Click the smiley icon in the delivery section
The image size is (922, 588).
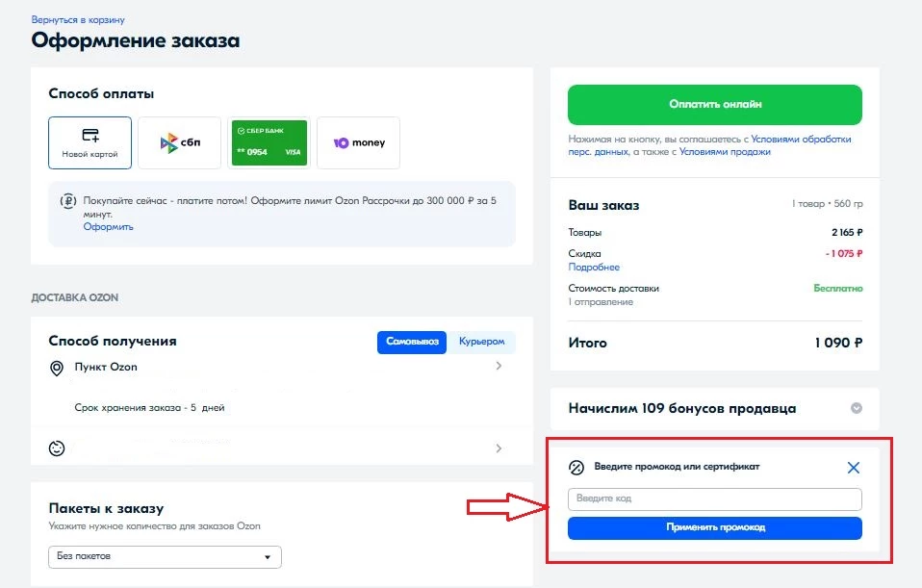pos(58,447)
